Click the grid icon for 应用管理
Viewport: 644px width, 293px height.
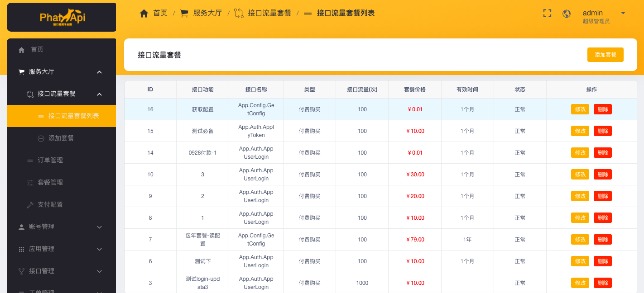21,249
